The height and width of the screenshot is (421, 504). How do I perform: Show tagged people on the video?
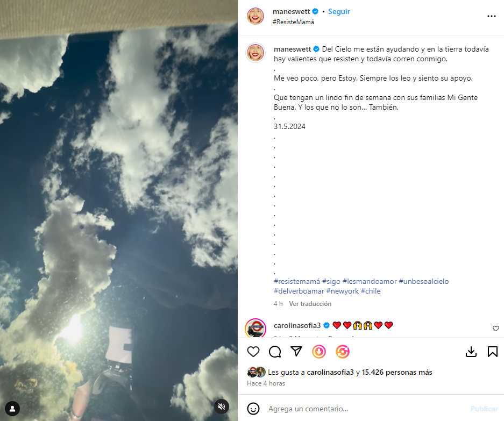coord(12,409)
